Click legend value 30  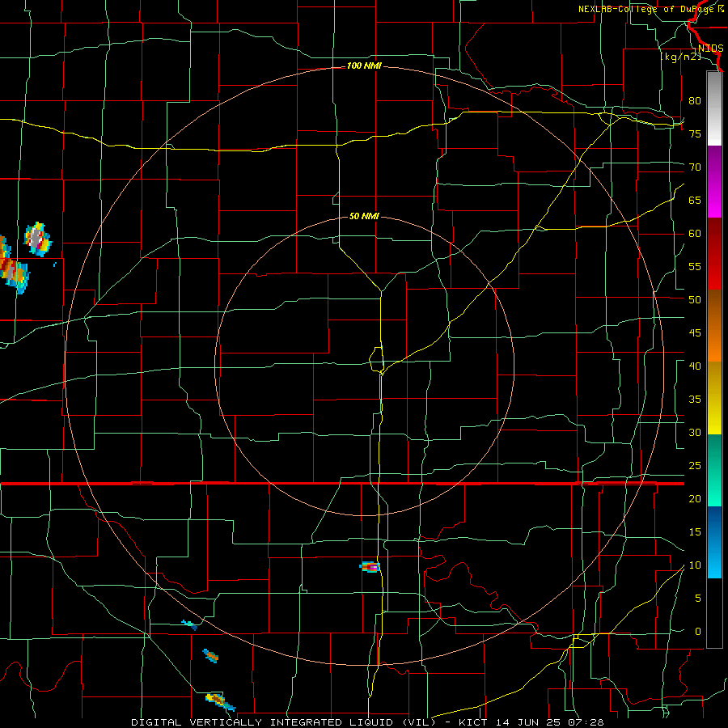coord(695,432)
